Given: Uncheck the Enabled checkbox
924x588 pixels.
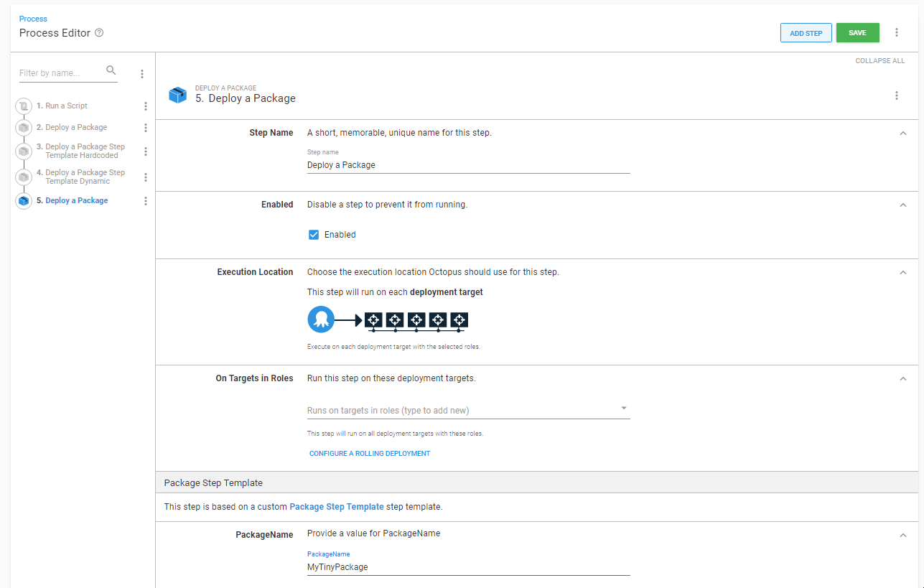Looking at the screenshot, I should [314, 235].
